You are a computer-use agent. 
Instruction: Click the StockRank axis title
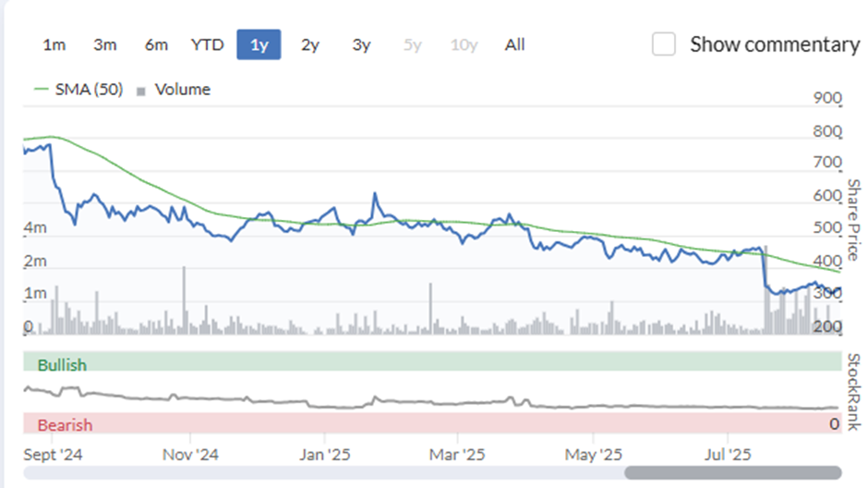tap(853, 392)
